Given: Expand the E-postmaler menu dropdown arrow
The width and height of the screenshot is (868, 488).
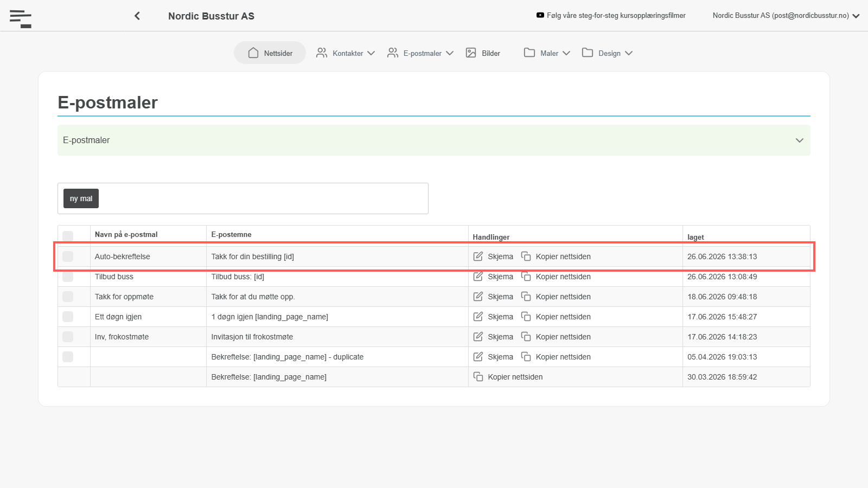Looking at the screenshot, I should (x=450, y=53).
